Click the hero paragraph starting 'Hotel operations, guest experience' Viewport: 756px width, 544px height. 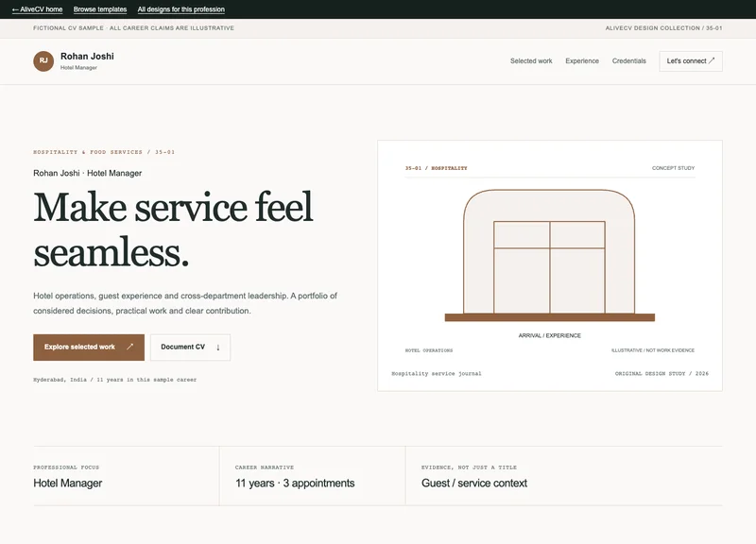[x=185, y=303]
